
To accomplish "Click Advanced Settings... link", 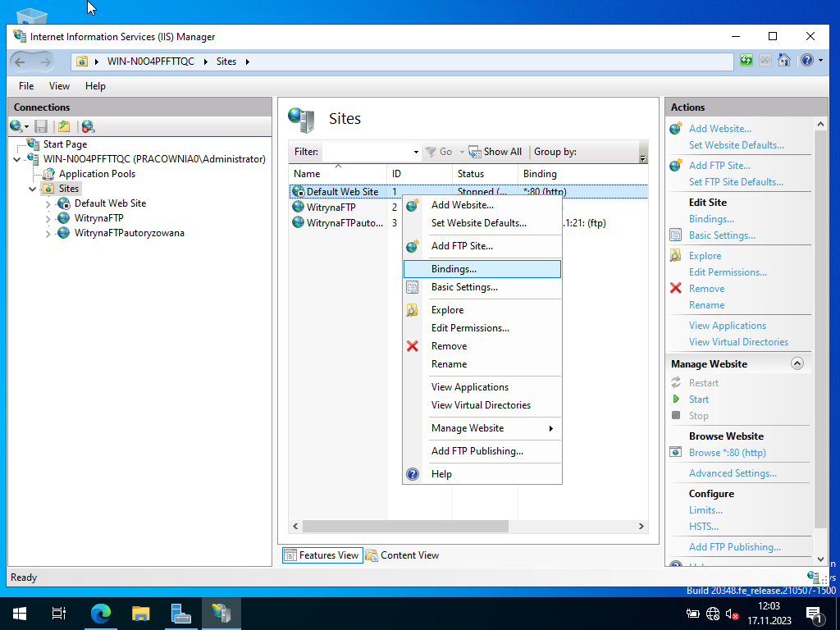I will click(x=733, y=473).
